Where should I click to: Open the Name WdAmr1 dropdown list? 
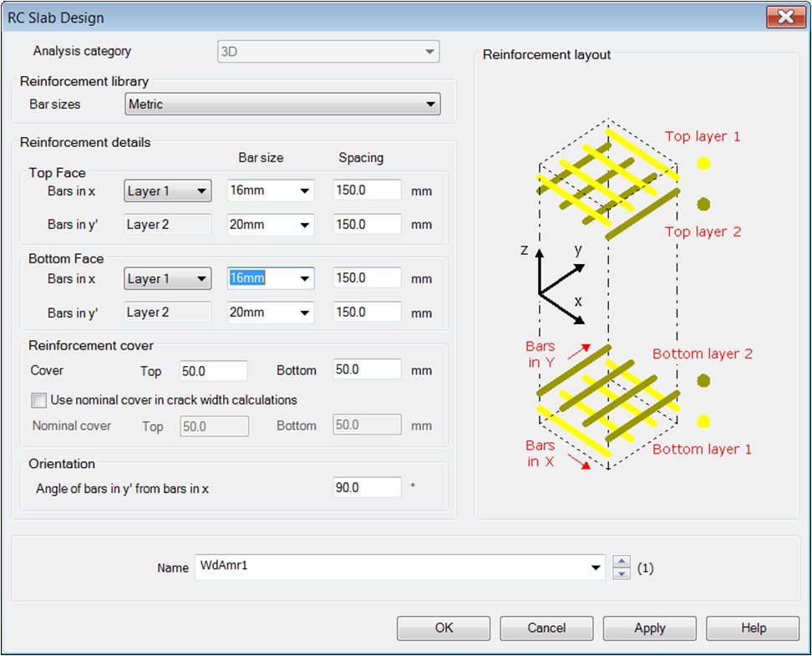(x=596, y=567)
